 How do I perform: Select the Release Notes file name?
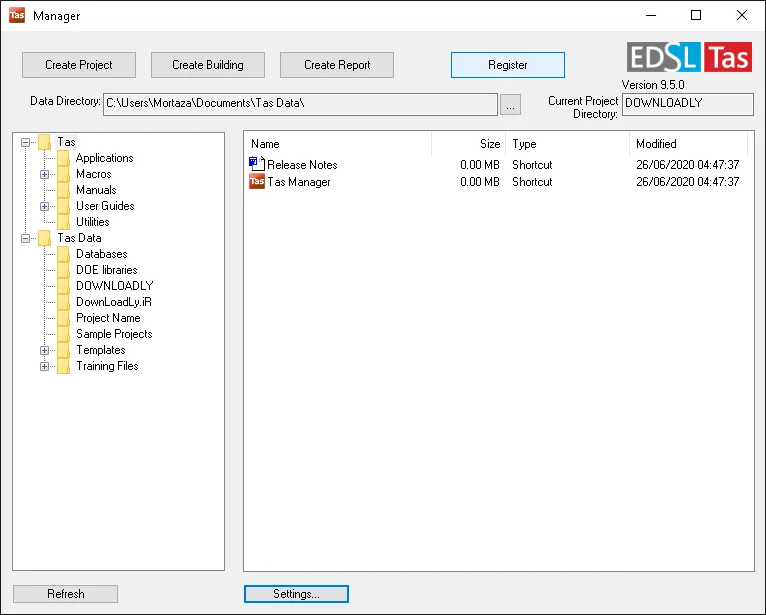pyautogui.click(x=302, y=165)
